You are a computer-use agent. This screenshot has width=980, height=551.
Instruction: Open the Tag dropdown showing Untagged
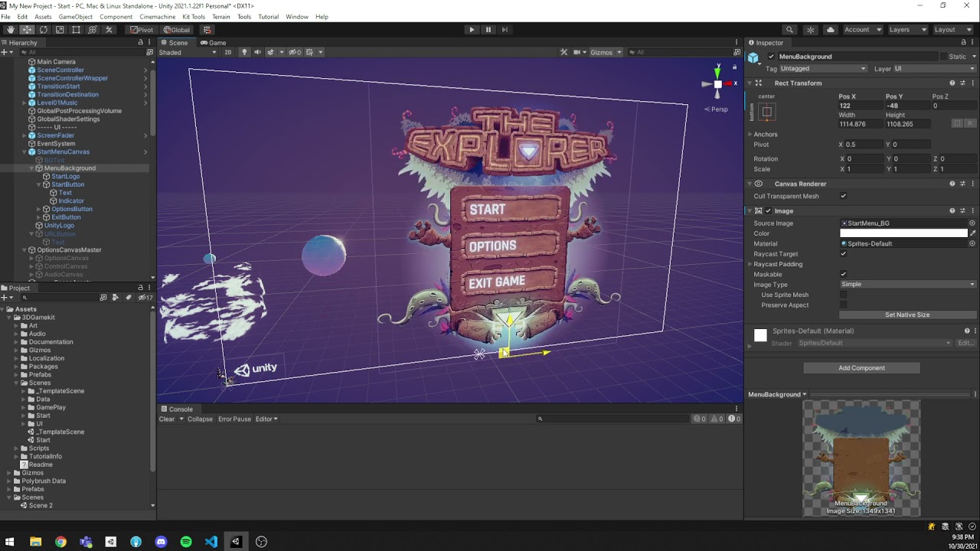click(823, 69)
